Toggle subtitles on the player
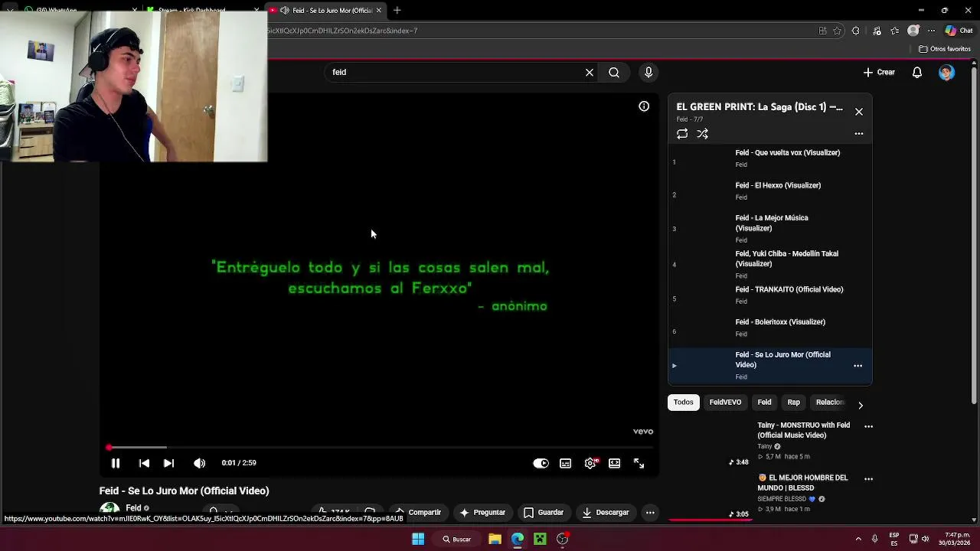 coord(565,463)
